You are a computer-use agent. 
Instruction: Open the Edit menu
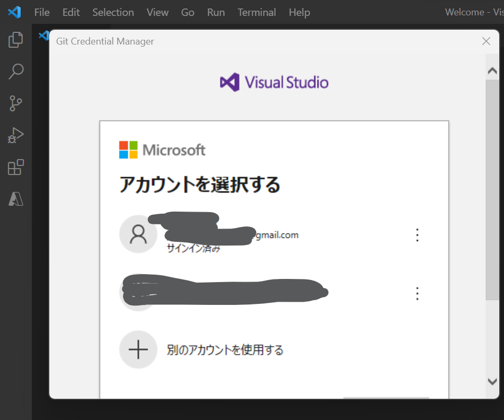click(x=70, y=12)
